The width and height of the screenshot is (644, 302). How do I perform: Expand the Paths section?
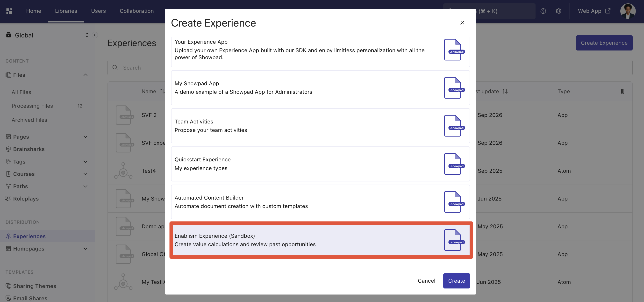pyautogui.click(x=86, y=186)
